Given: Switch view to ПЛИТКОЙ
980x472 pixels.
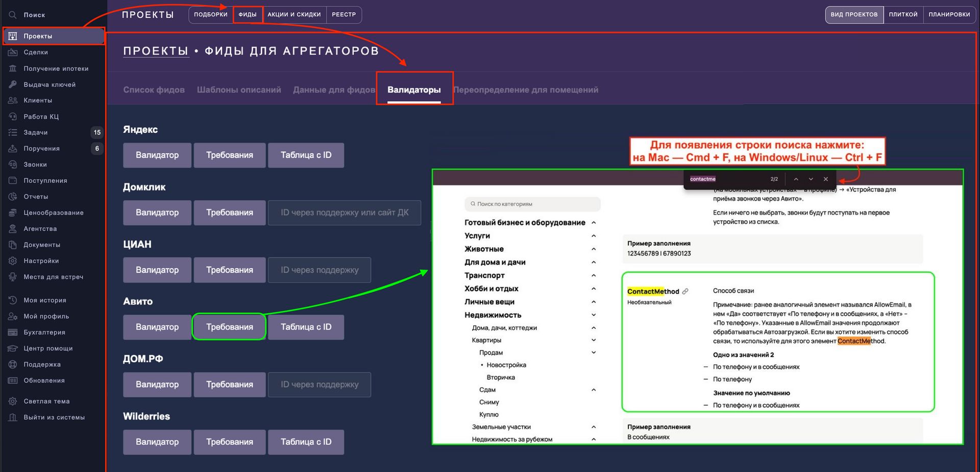Looking at the screenshot, I should point(903,15).
